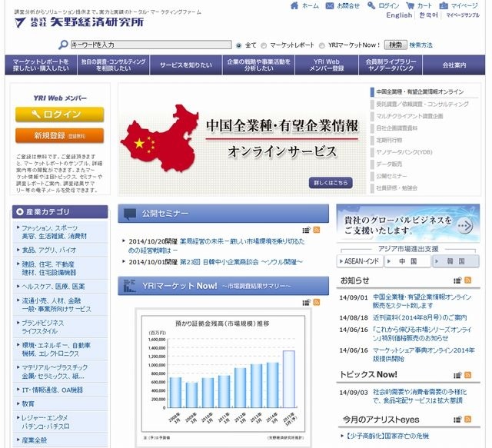Expand 食品、アグリ、バイオ category
The width and height of the screenshot is (492, 448).
point(60,250)
